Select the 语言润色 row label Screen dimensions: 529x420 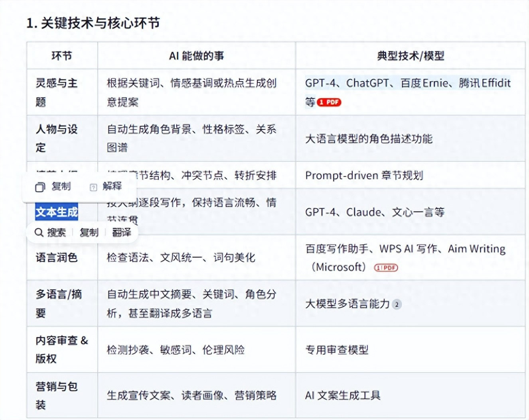[56, 258]
